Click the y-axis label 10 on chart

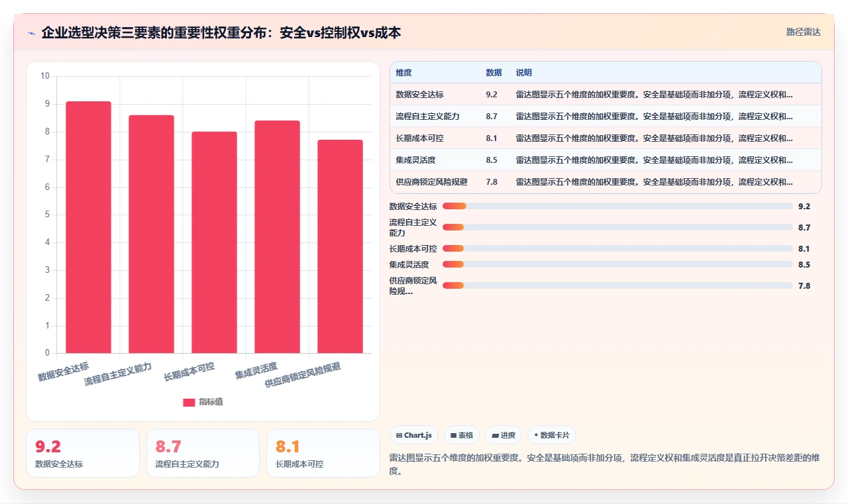[x=45, y=76]
